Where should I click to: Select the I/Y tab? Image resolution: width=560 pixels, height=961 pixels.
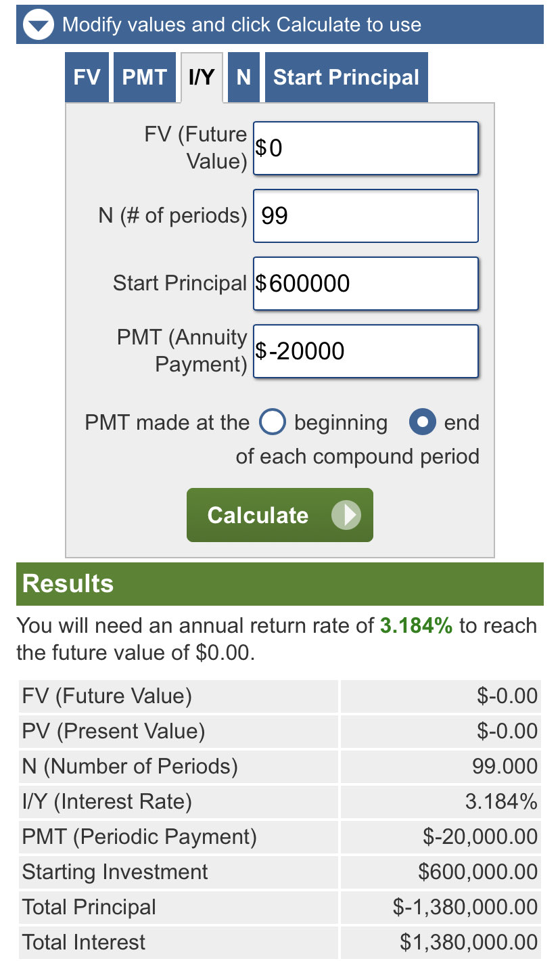click(202, 77)
